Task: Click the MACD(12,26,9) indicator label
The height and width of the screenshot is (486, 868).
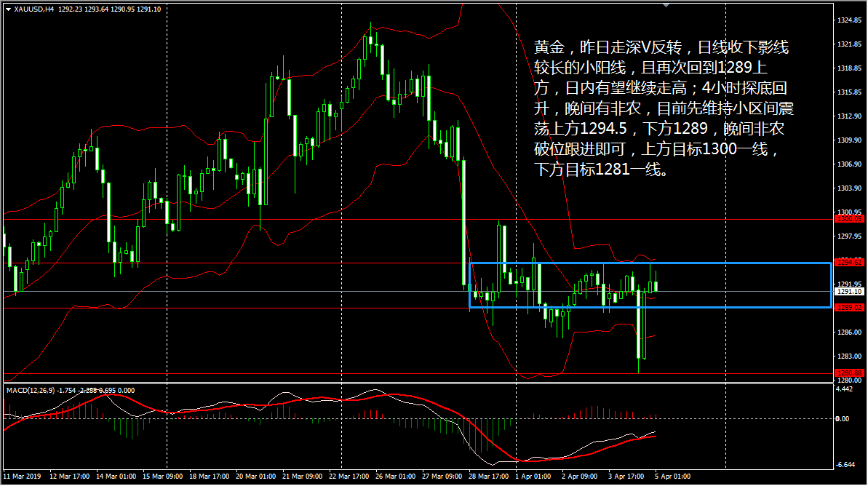Action: [31, 390]
